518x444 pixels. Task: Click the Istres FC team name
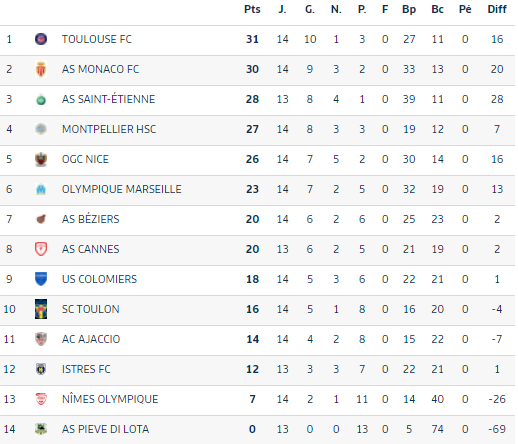coord(86,369)
